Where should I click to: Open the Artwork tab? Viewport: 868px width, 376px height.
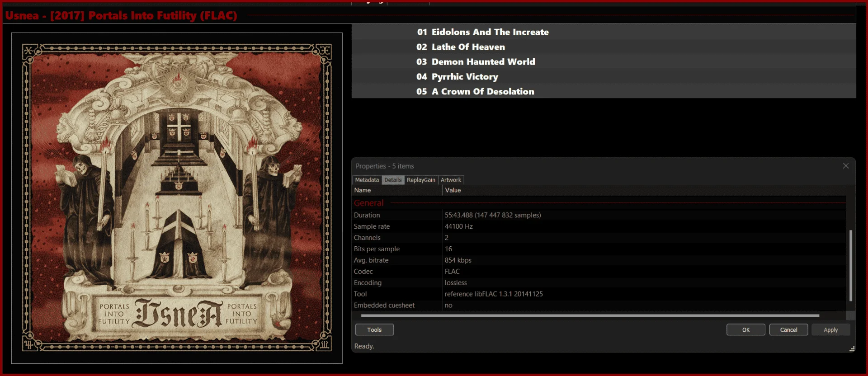click(x=451, y=180)
